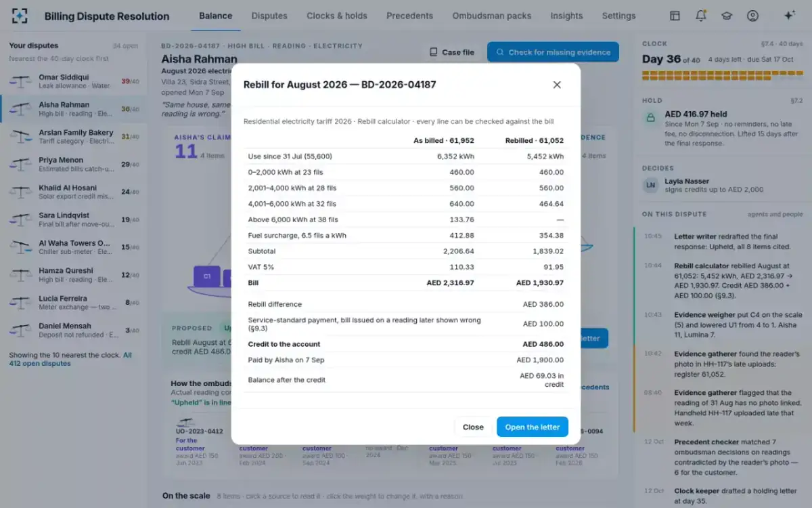This screenshot has width=812, height=508.
Task: Click the C1 block on the scale
Action: click(207, 276)
